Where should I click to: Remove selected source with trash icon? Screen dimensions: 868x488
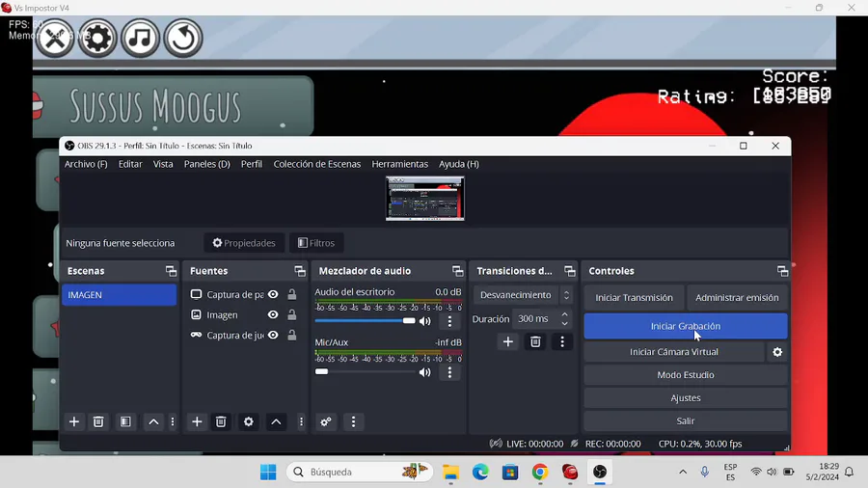221,421
